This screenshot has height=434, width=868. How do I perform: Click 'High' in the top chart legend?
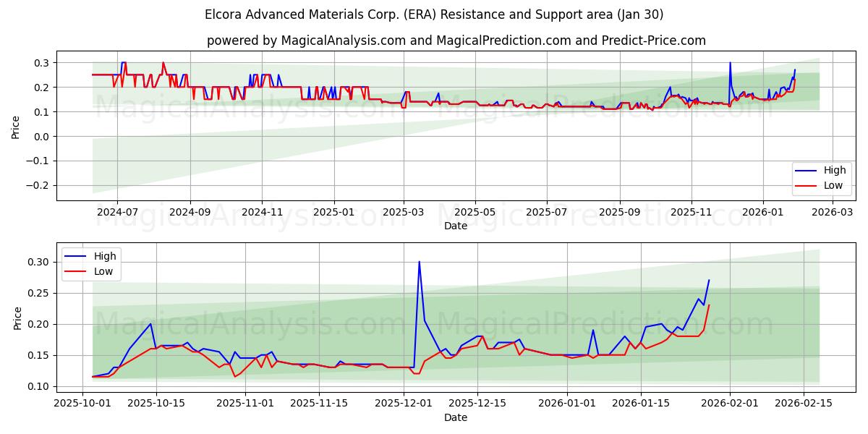pos(834,171)
